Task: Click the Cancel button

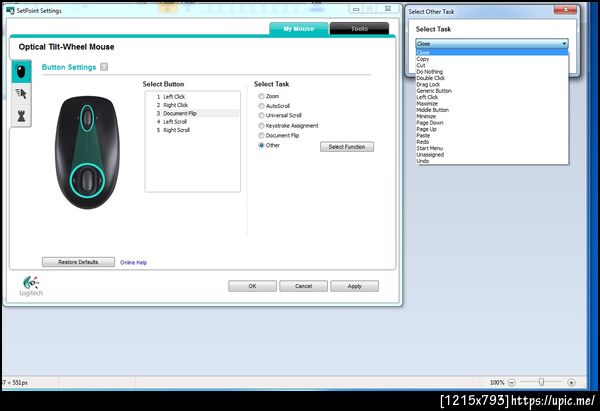Action: [303, 286]
